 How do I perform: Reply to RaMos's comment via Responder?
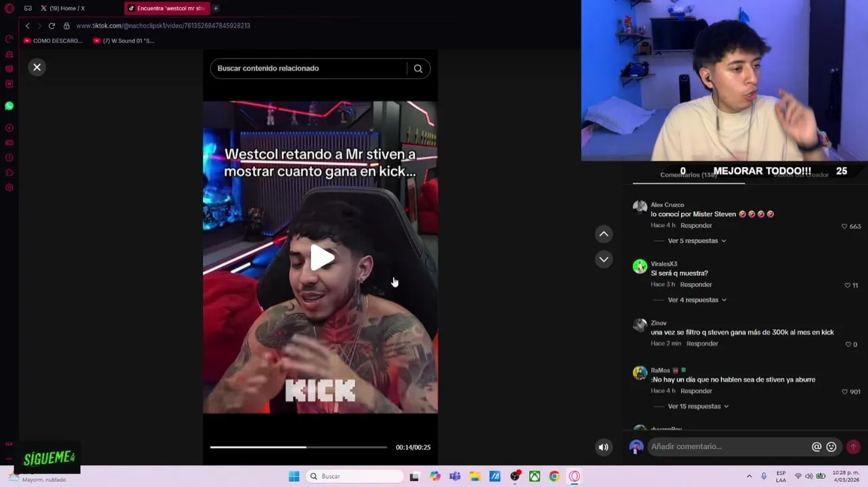(696, 391)
